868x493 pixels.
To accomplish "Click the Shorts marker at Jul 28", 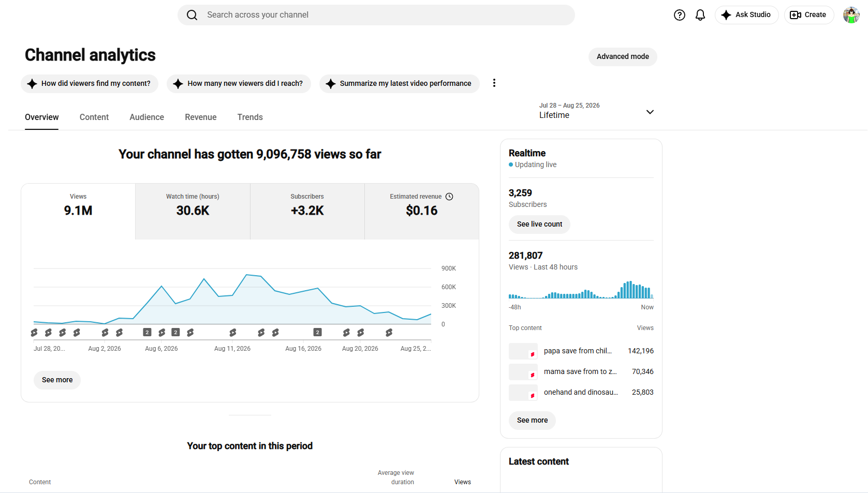I will pyautogui.click(x=34, y=333).
